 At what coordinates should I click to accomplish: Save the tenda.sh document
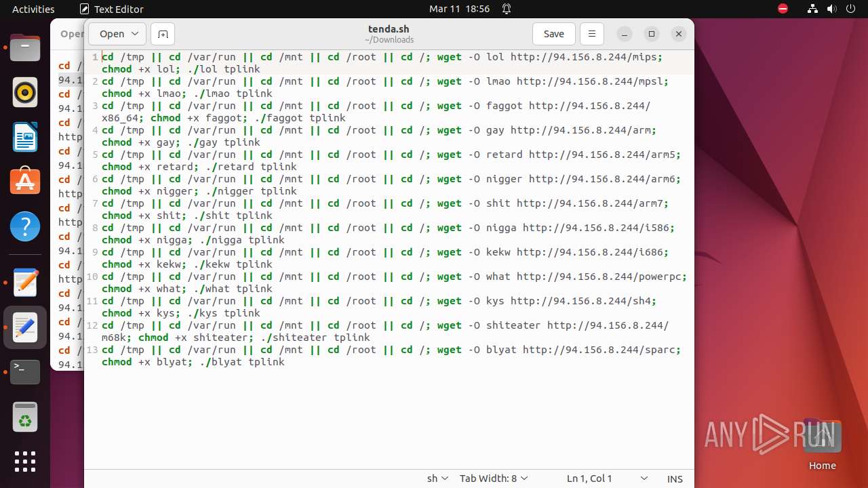(554, 34)
